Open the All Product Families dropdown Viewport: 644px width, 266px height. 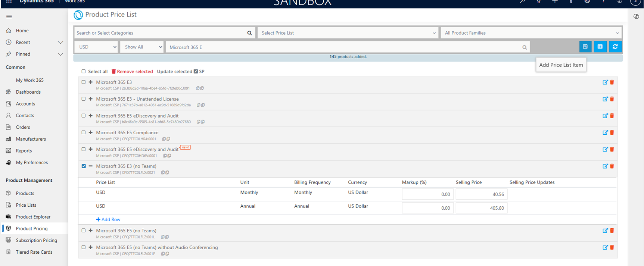(531, 33)
